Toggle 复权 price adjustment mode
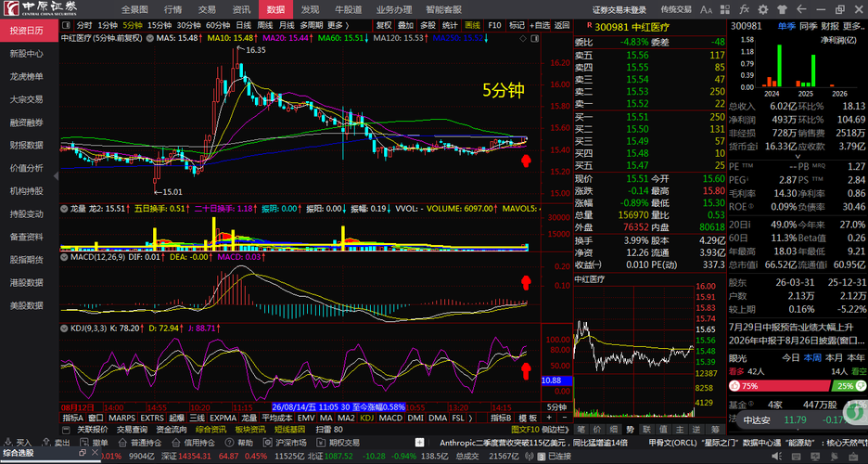 click(384, 25)
